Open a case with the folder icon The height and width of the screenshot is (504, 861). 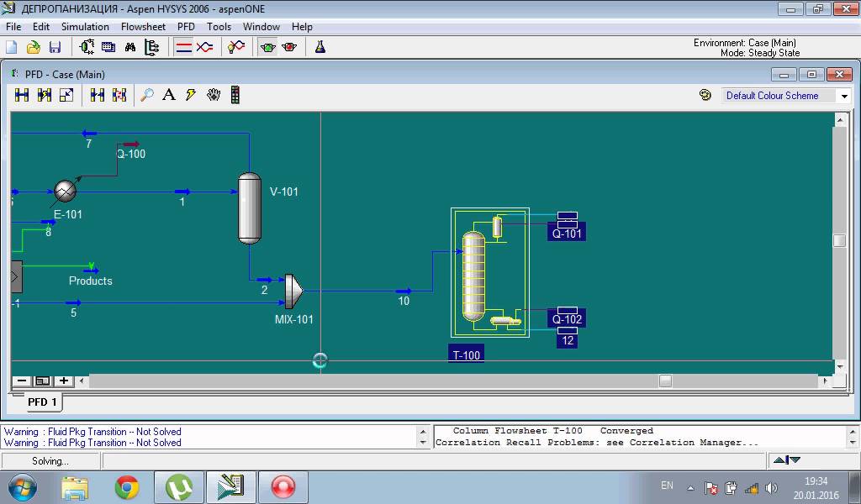pos(33,47)
